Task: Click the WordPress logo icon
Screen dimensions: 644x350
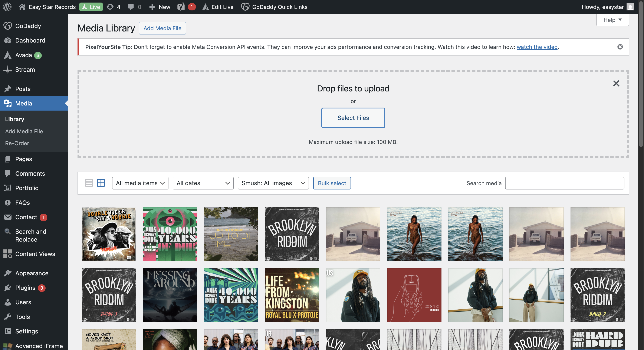Action: coord(7,7)
